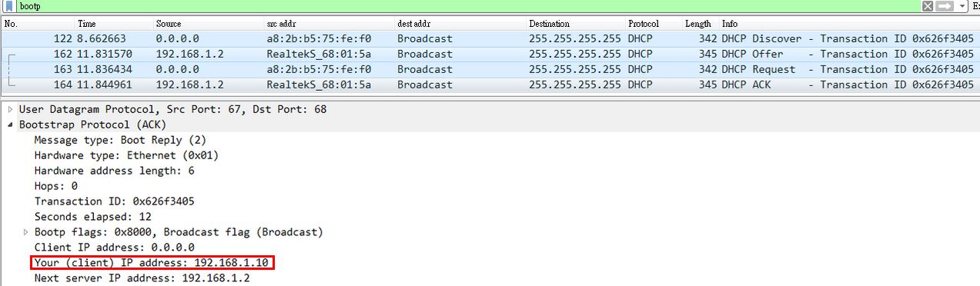Open the recent filters dropdown arrow
Image resolution: width=980 pixels, height=286 pixels.
coord(962,6)
